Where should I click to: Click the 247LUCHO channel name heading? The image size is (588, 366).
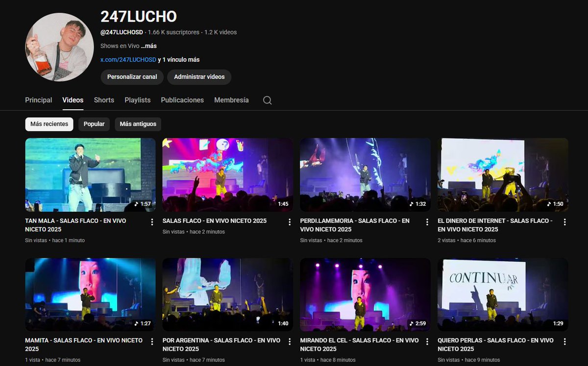click(x=139, y=17)
